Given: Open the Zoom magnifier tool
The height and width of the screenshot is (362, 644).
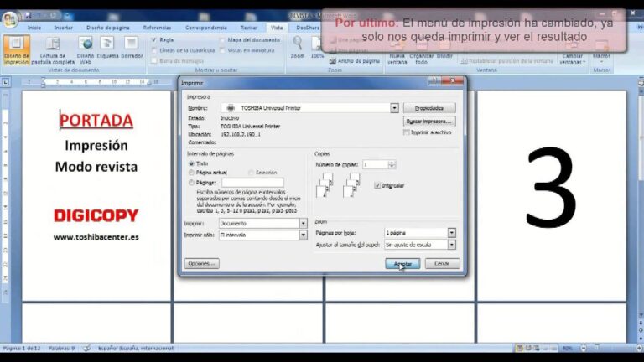Looking at the screenshot, I should click(x=298, y=47).
